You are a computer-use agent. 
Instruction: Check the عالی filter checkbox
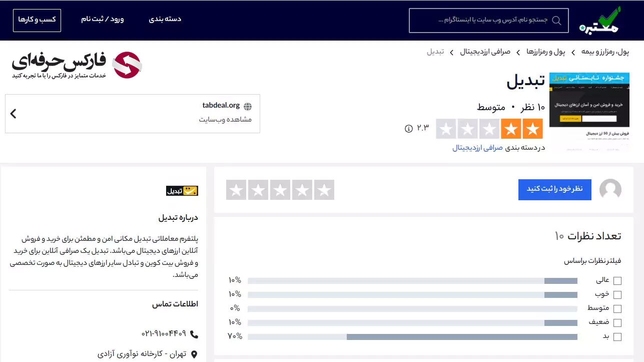coord(617,281)
